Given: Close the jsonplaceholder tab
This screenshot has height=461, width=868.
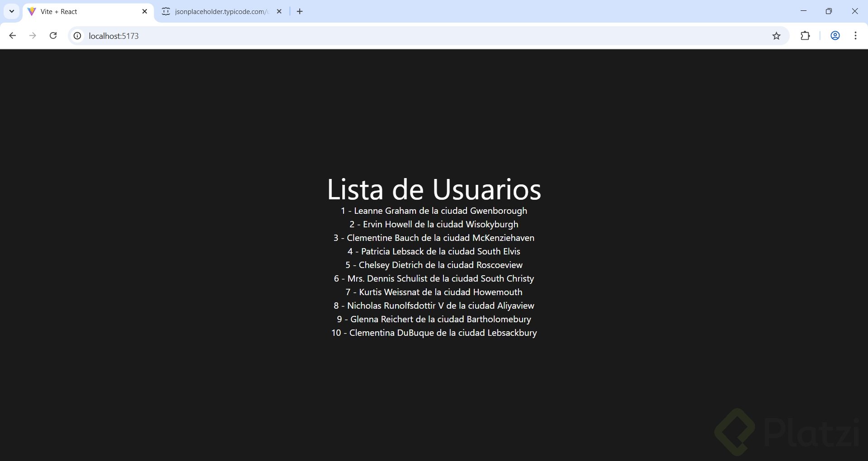Looking at the screenshot, I should pyautogui.click(x=279, y=12).
